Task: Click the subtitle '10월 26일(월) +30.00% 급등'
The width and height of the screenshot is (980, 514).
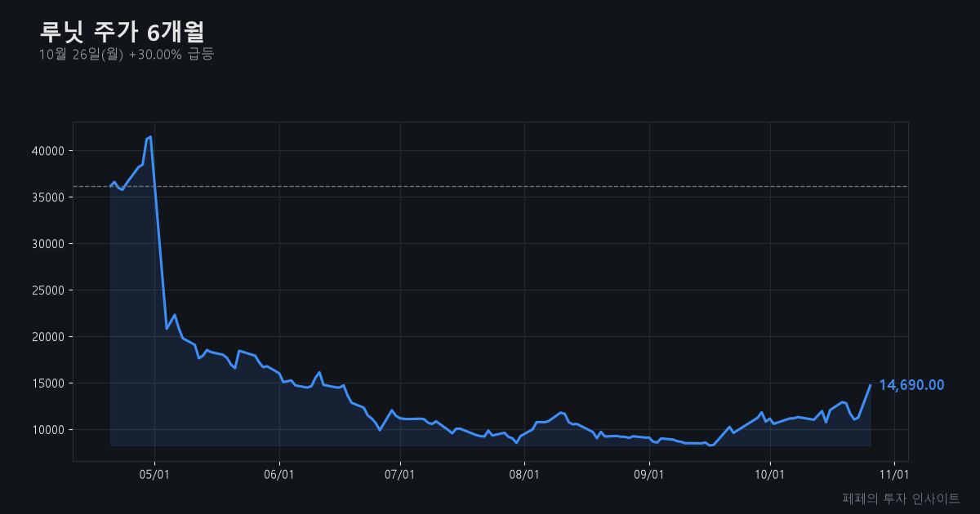Action: click(127, 55)
